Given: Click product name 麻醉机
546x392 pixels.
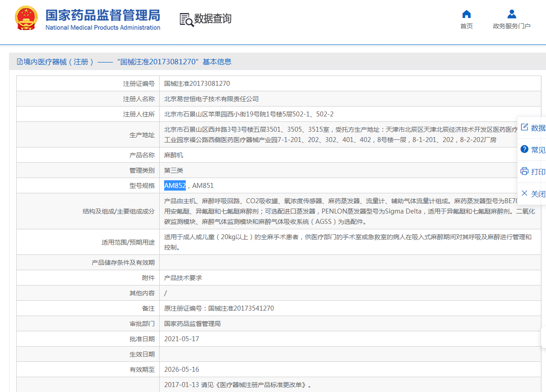Looking at the screenshot, I should click(174, 155).
